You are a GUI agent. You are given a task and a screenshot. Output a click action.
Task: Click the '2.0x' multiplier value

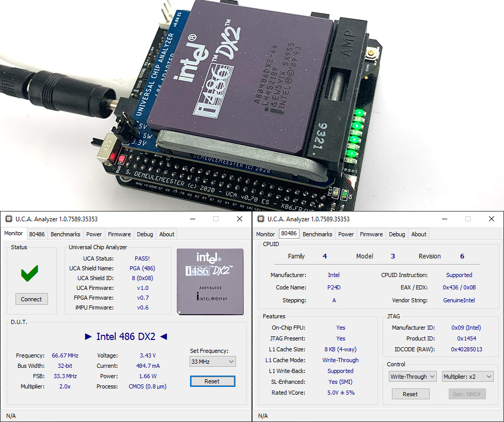click(65, 386)
